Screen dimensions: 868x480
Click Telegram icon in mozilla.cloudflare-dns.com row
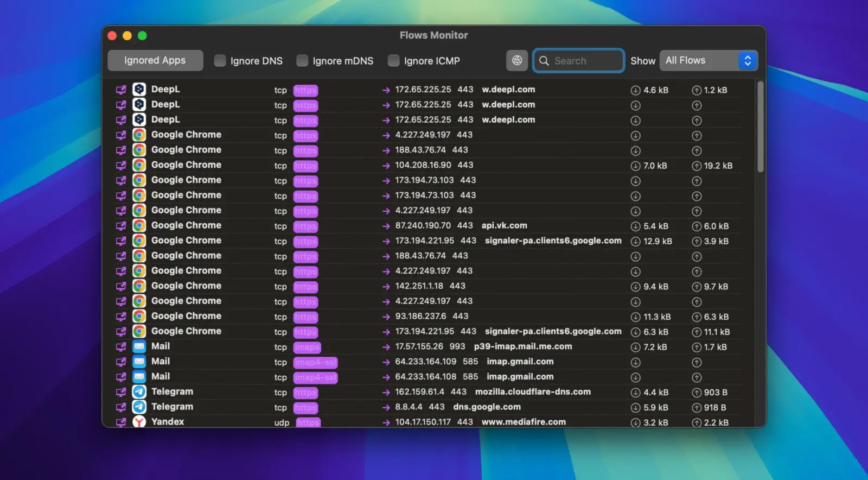[x=139, y=392]
